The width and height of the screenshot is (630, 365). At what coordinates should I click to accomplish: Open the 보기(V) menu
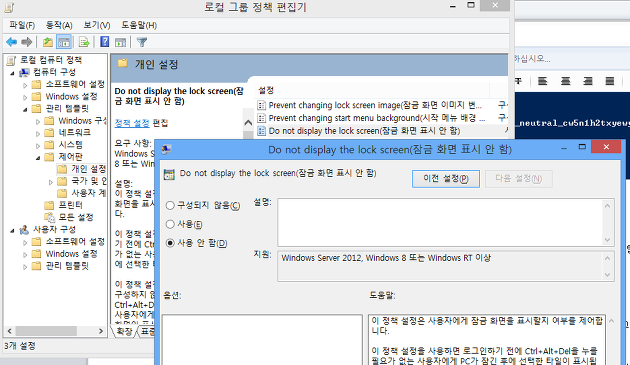point(97,25)
